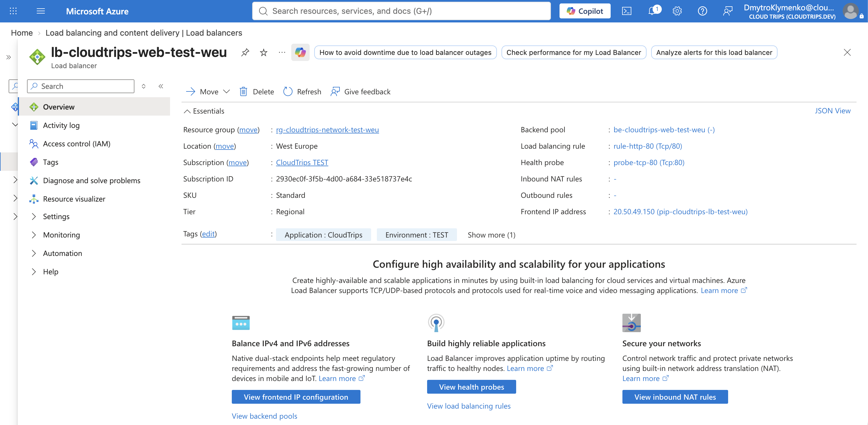The image size is (868, 425).
Task: Click View health probes button
Action: click(x=471, y=387)
